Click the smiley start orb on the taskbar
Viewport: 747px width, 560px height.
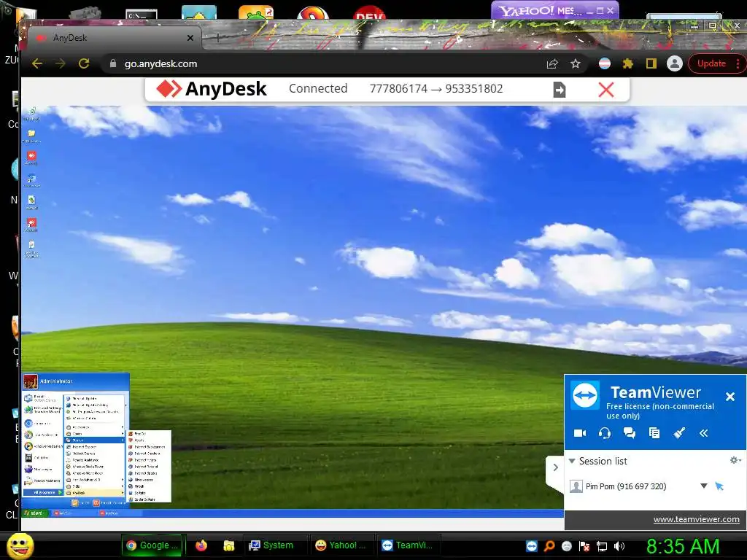pyautogui.click(x=20, y=545)
